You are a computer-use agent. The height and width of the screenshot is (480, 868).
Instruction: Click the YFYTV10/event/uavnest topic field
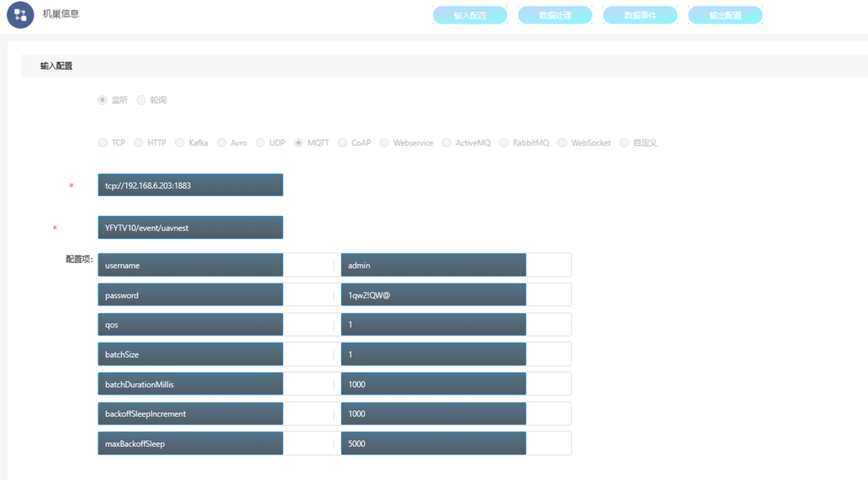pos(191,228)
